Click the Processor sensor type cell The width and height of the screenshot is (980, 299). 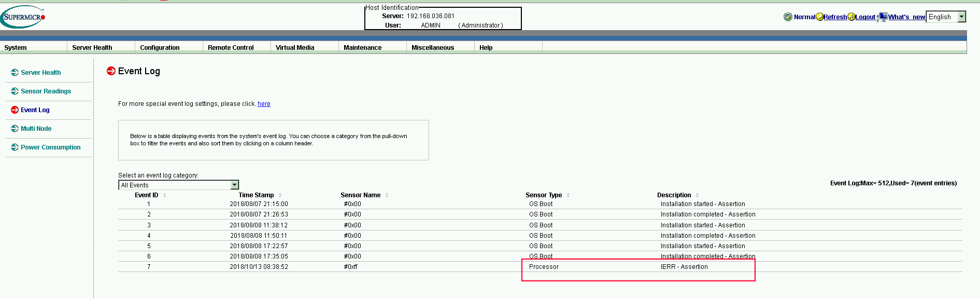coord(544,267)
